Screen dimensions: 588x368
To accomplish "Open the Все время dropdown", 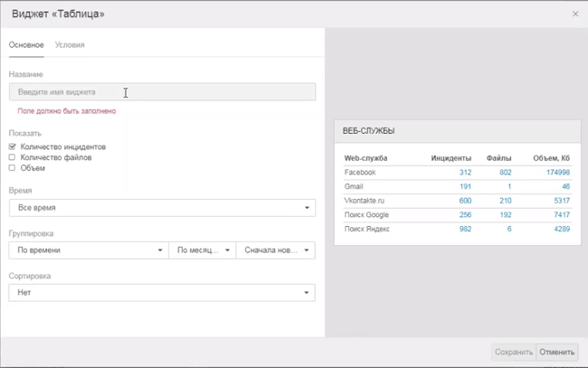I will point(162,208).
